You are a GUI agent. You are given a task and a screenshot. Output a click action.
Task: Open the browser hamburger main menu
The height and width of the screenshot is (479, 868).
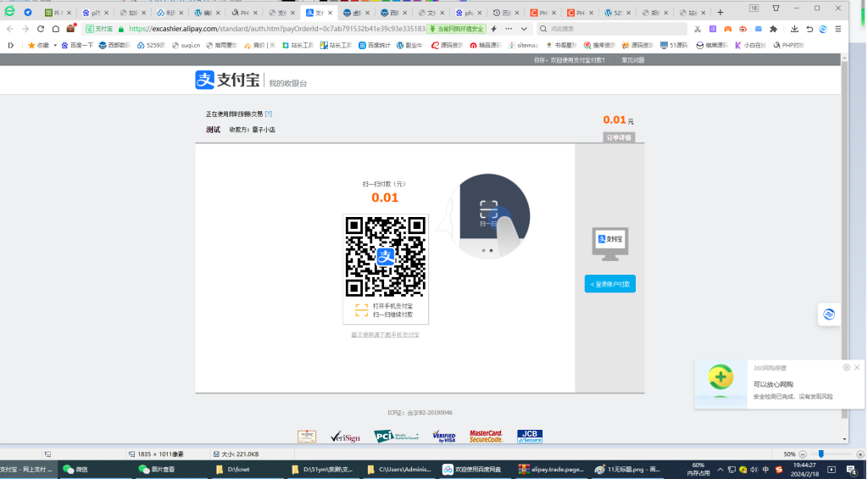838,29
